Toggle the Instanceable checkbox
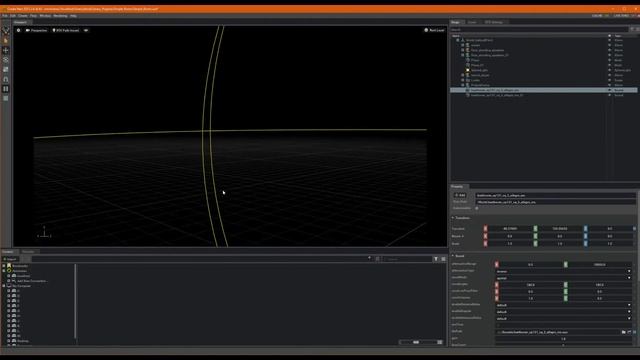The height and width of the screenshot is (360, 640). click(476, 208)
